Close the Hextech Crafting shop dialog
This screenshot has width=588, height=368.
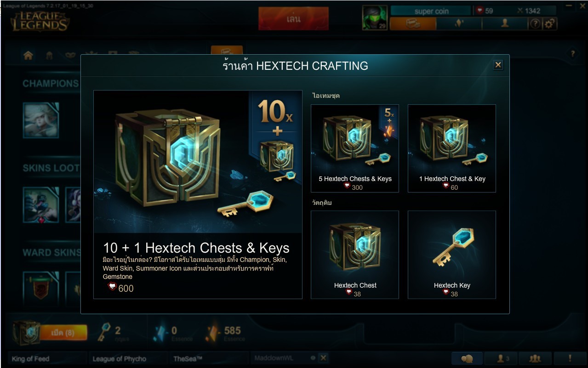[x=498, y=65]
